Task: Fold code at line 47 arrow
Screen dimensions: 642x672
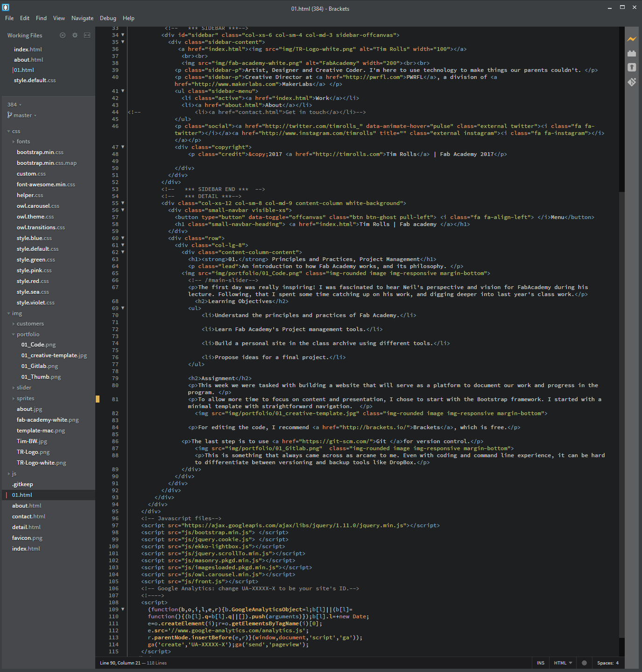Action: click(123, 147)
